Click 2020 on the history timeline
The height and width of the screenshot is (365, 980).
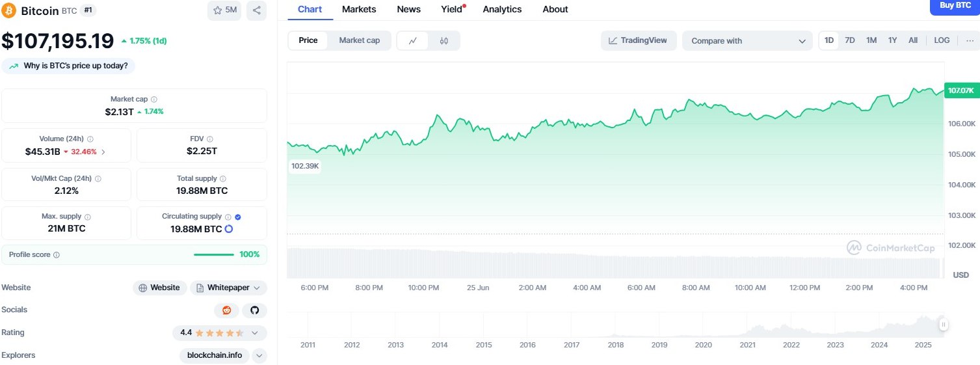(x=703, y=345)
